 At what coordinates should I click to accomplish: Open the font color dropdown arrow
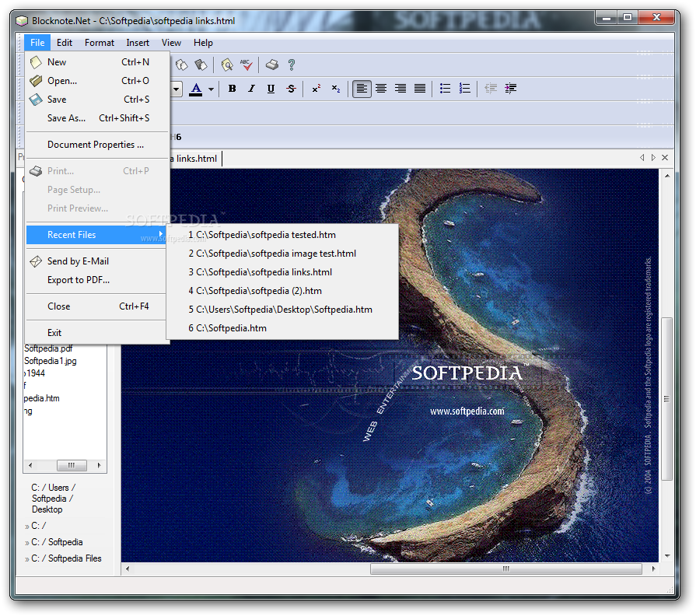(212, 89)
